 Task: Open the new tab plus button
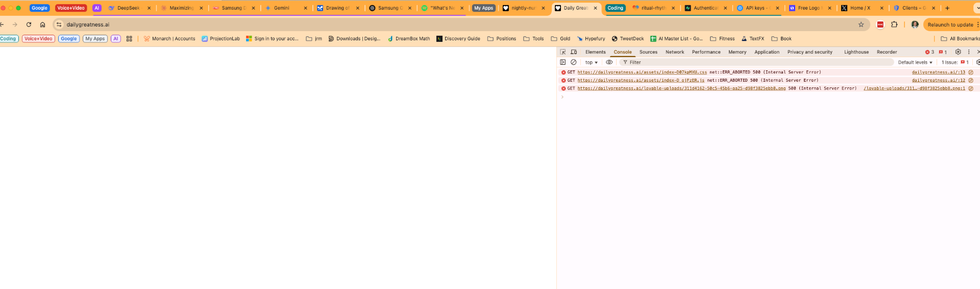(x=947, y=8)
